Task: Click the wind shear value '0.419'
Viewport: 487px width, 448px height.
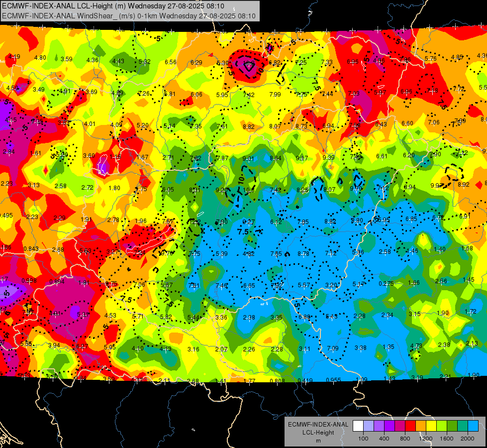Action: (x=305, y=380)
